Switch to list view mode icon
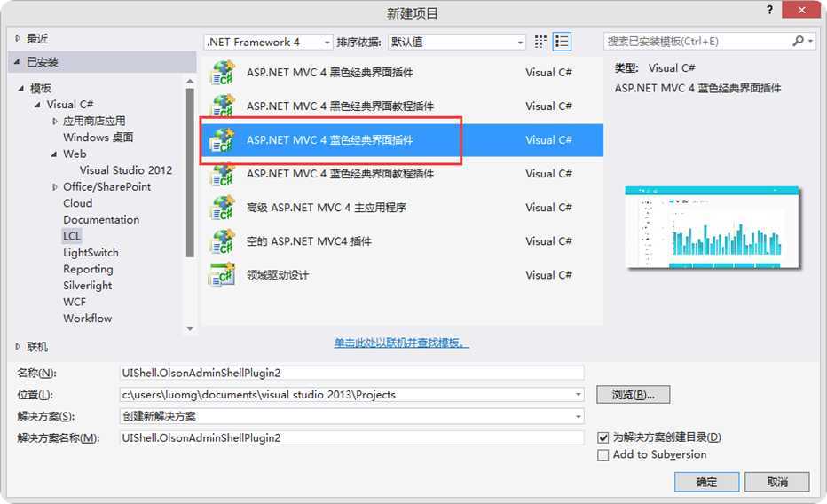This screenshot has width=827, height=504. pos(562,42)
